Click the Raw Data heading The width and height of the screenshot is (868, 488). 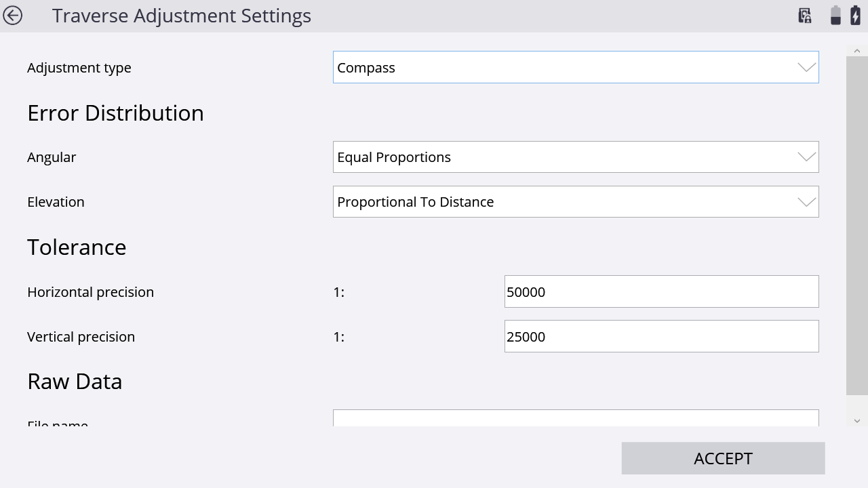(x=75, y=381)
